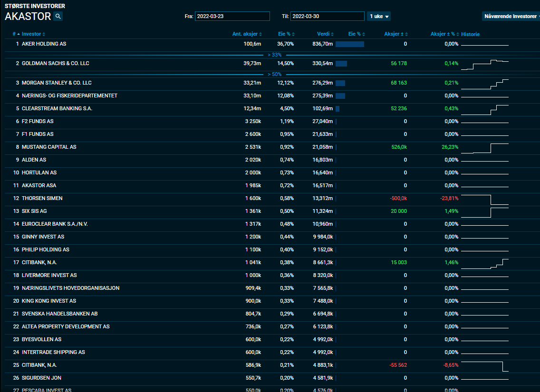Select investor GINNY INVEST AS
Viewport: 540px width, 392px height.
[43, 237]
